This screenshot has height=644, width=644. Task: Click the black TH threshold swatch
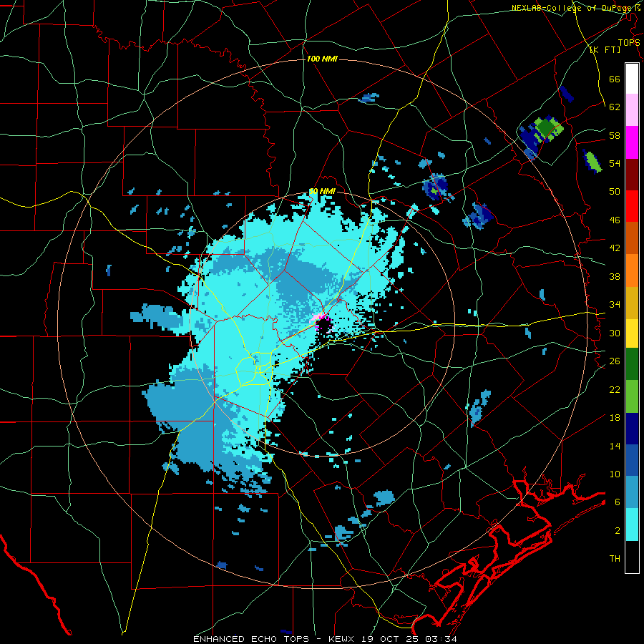coord(632,557)
